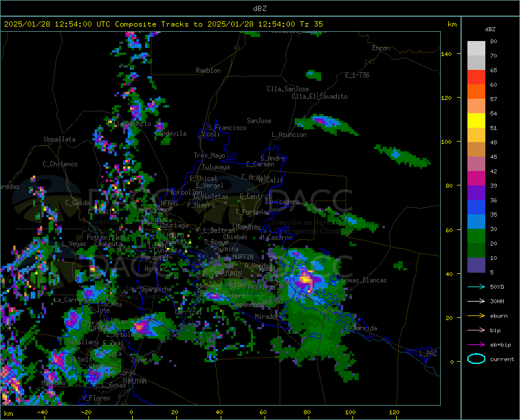Image resolution: width=520 pixels, height=420 pixels.
Task: Click the -40 km horizontal axis tick
Action: point(42,412)
